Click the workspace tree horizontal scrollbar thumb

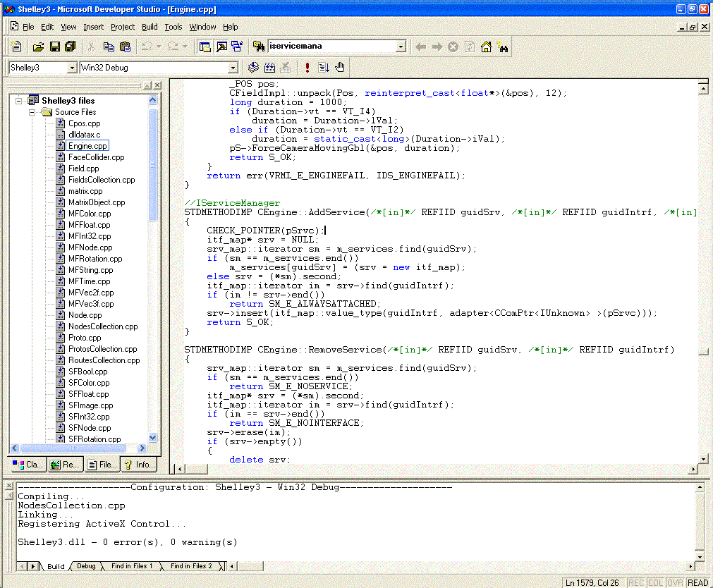point(73,448)
